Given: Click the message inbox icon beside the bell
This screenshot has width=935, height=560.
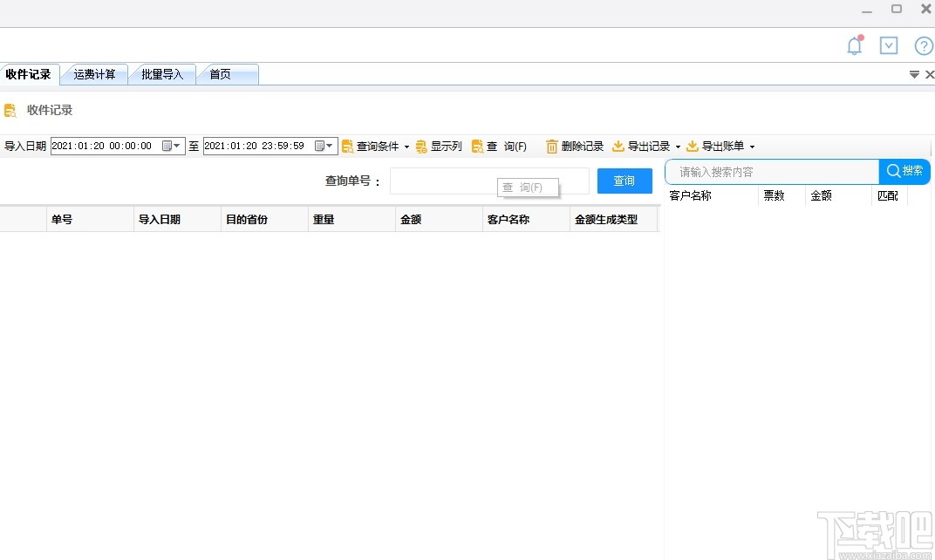Looking at the screenshot, I should [x=889, y=45].
